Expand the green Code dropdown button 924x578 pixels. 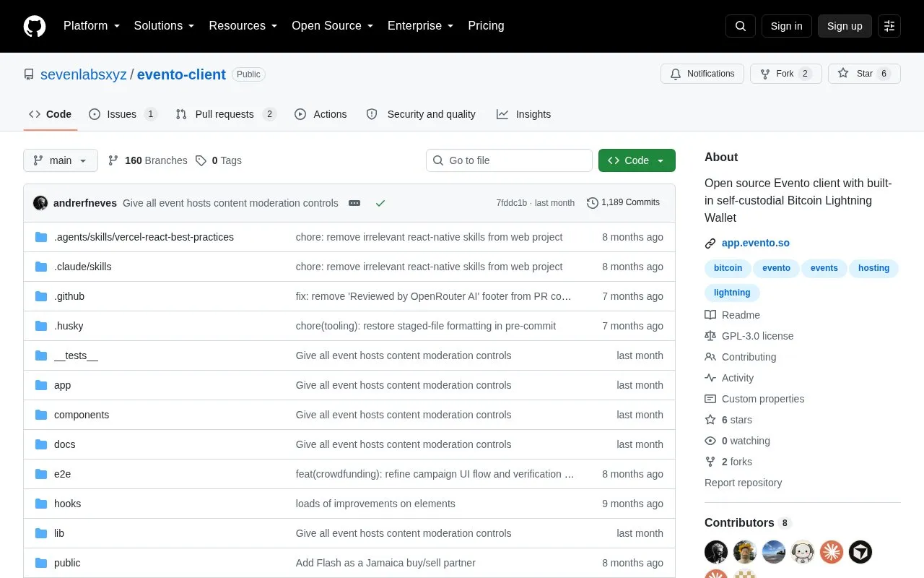coord(637,160)
